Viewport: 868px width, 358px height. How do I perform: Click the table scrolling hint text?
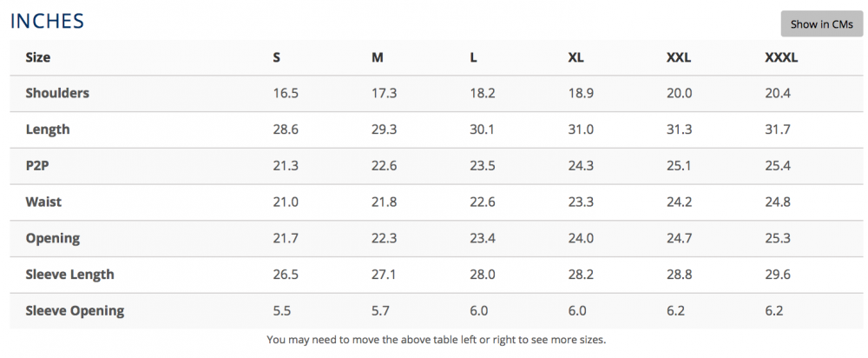(x=437, y=340)
